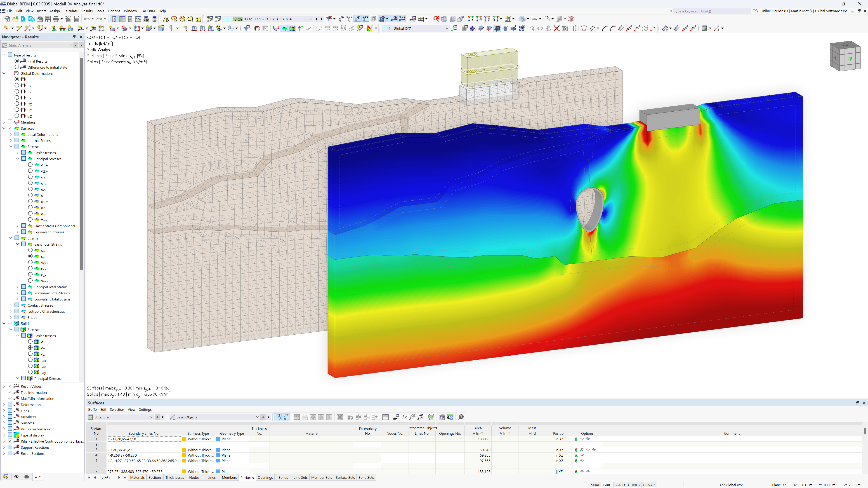The image size is (868, 488).
Task: Toggle visibility of σy basic stress result
Action: tap(31, 348)
